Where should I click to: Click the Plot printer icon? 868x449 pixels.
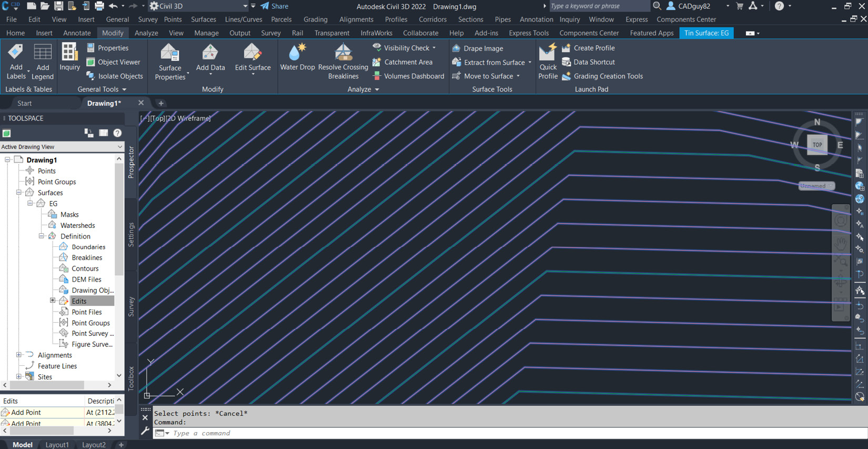click(x=99, y=6)
